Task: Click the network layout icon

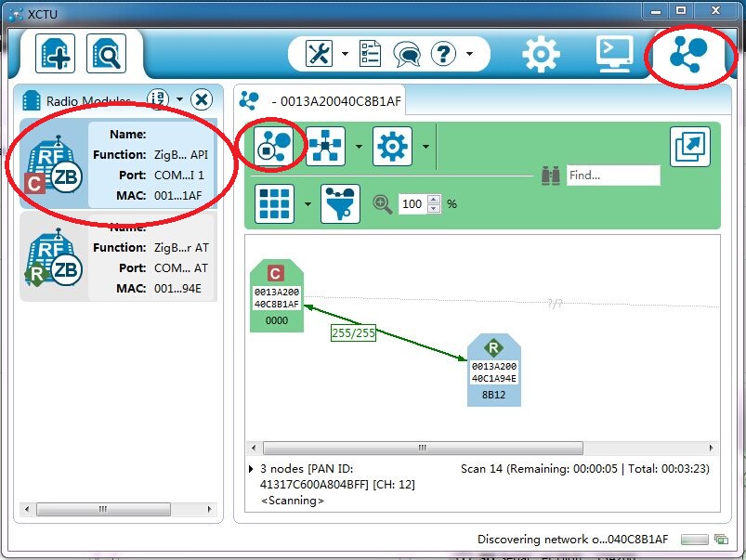Action: (x=325, y=147)
